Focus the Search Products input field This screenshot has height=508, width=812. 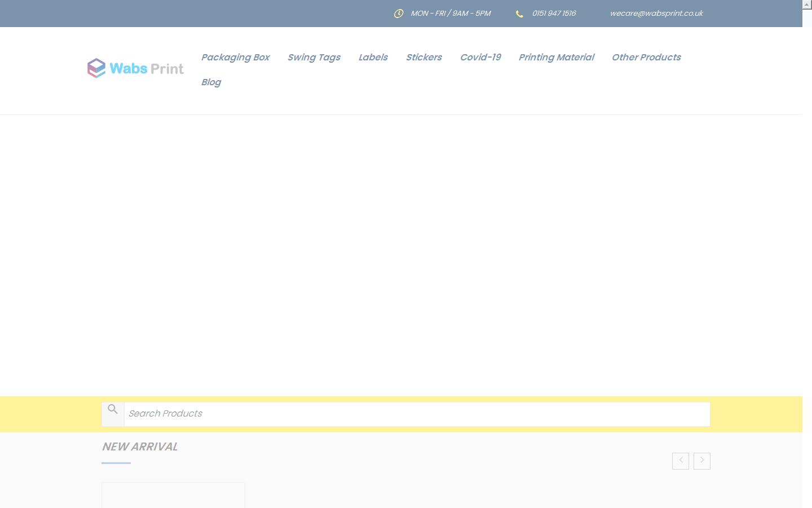point(416,414)
